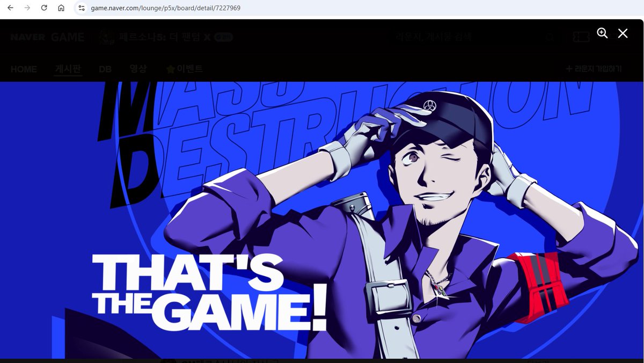Click the magnifier zoom-in icon in viewer
The image size is (644, 363).
coord(602,33)
